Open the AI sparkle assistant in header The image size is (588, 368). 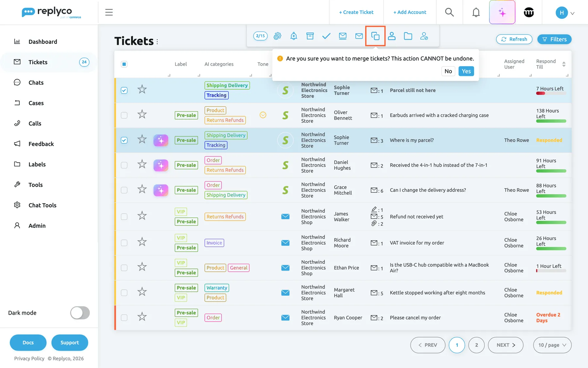tap(502, 12)
